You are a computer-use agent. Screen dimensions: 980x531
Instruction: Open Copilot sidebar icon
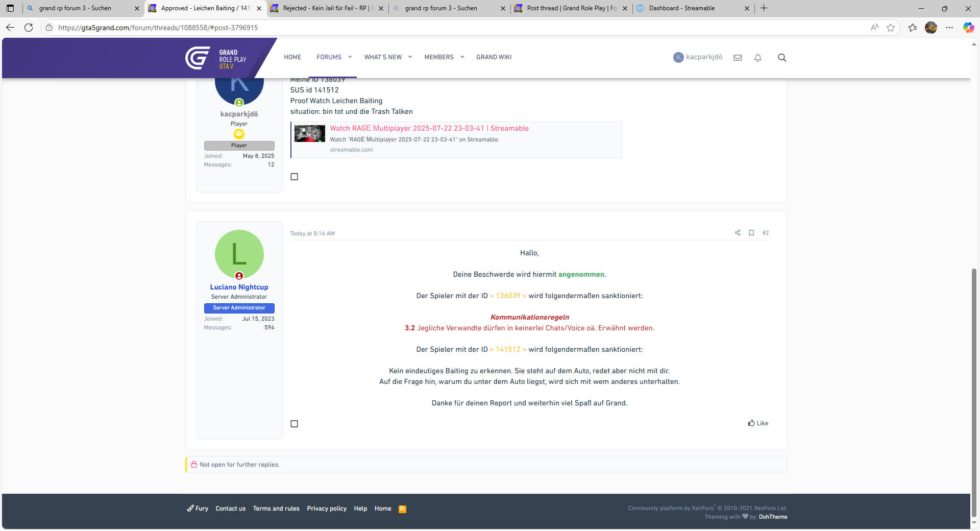pos(968,28)
